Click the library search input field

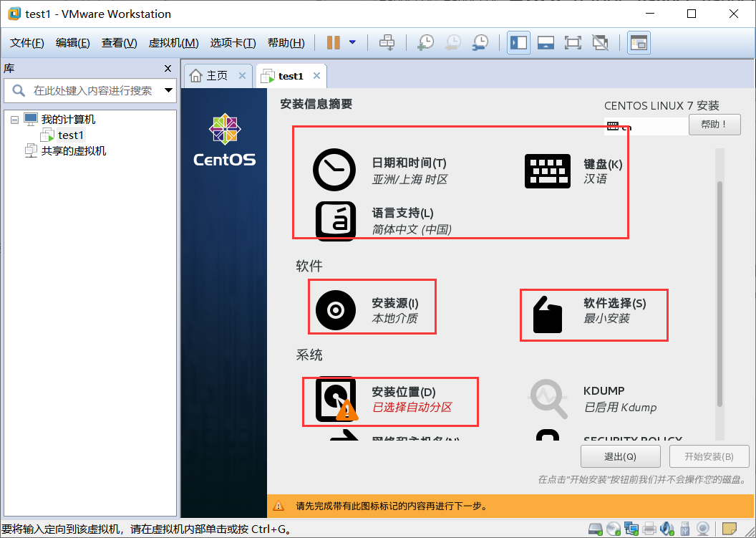[92, 91]
